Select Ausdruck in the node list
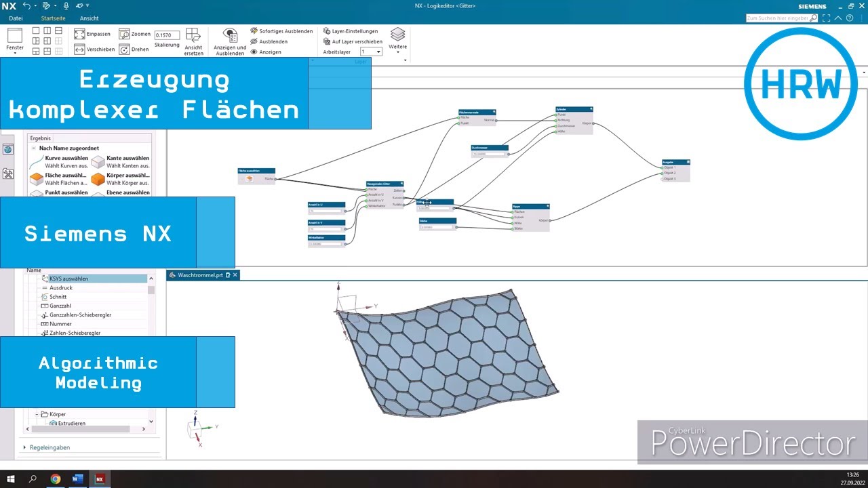Viewport: 868px width, 488px height. click(60, 287)
